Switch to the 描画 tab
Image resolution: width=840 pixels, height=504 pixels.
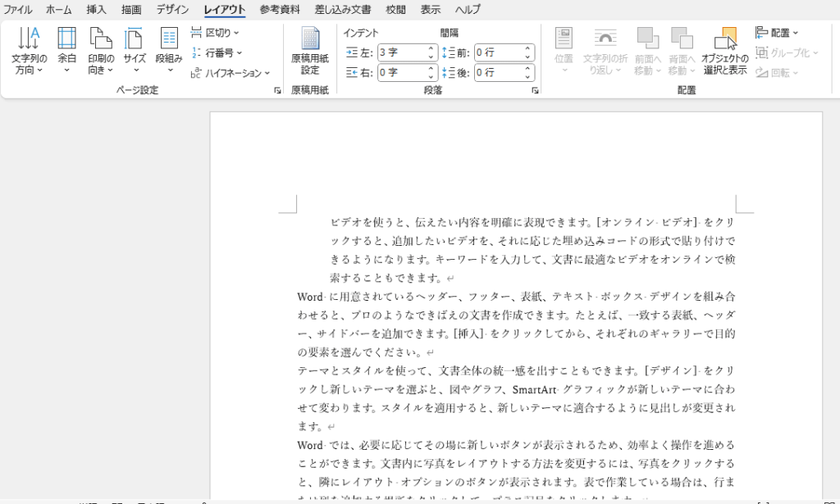click(x=131, y=10)
